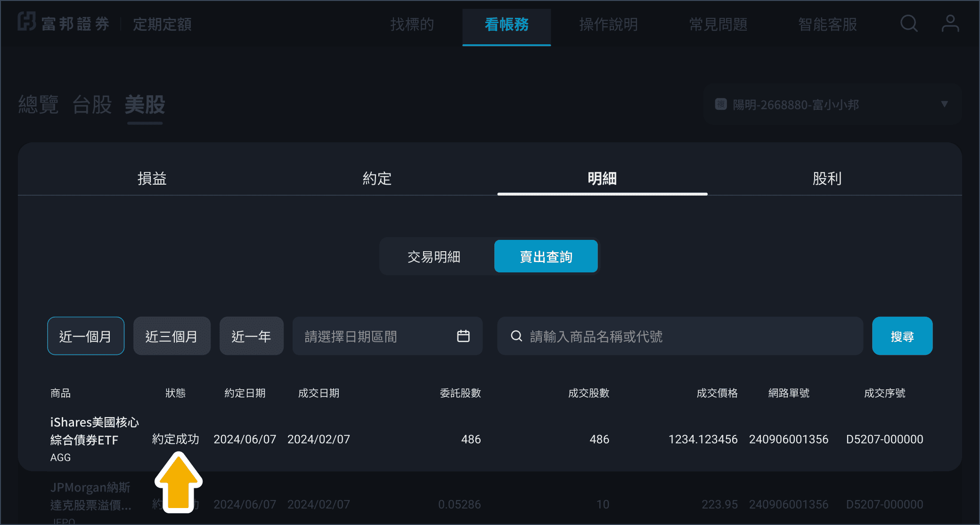This screenshot has width=980, height=525.
Task: Go to 找標的 in top navigation
Action: pos(412,24)
